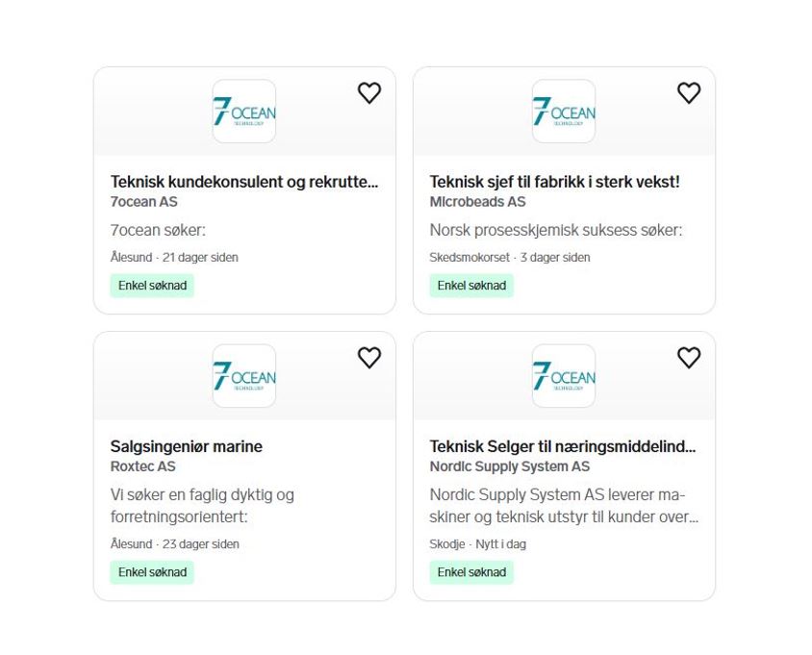Click 7ocean logo on Teknisk kundekonsulent card
812x655 pixels.
point(244,112)
